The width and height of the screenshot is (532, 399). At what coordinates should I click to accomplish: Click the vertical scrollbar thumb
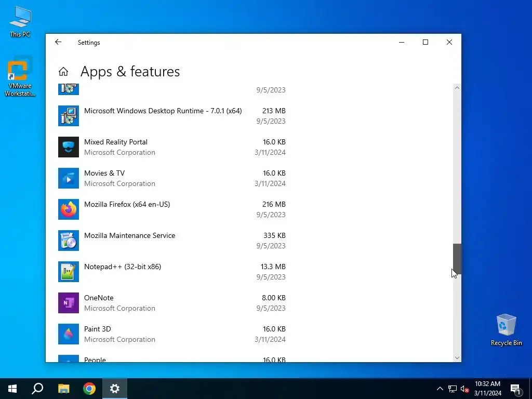(x=457, y=259)
